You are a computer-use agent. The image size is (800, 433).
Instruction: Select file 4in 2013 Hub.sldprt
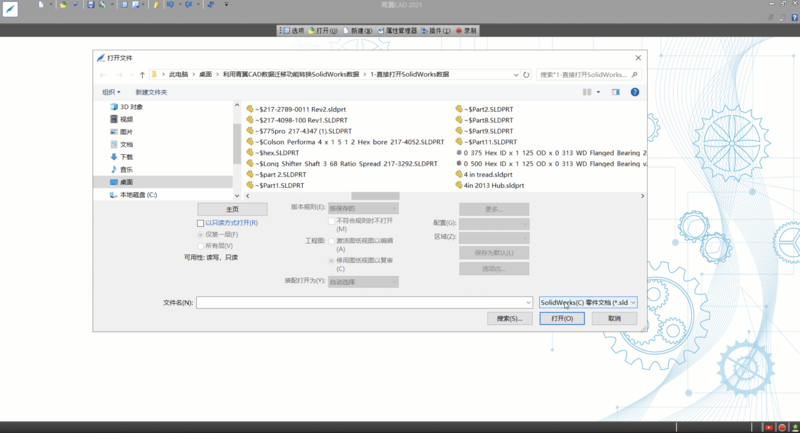pyautogui.click(x=490, y=185)
